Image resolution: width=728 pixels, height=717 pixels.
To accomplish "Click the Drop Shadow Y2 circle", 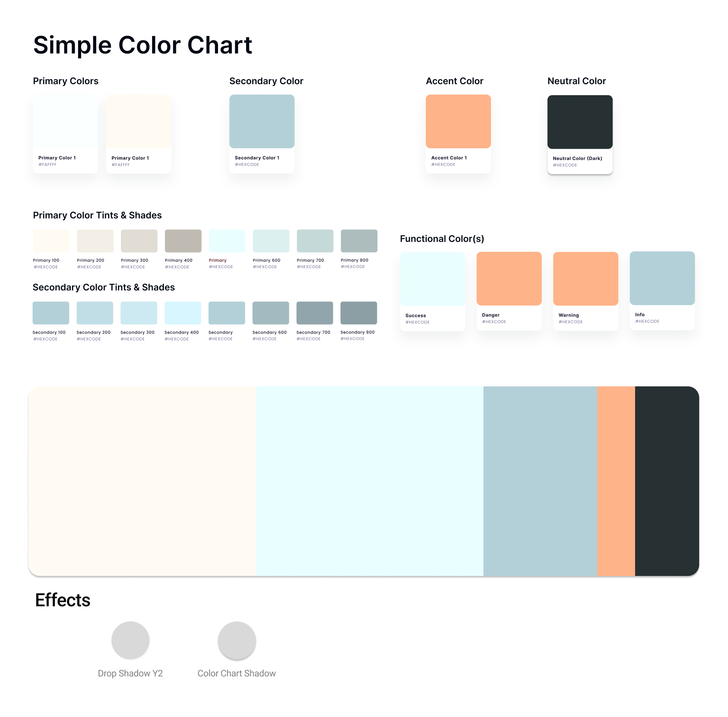I will click(x=130, y=640).
